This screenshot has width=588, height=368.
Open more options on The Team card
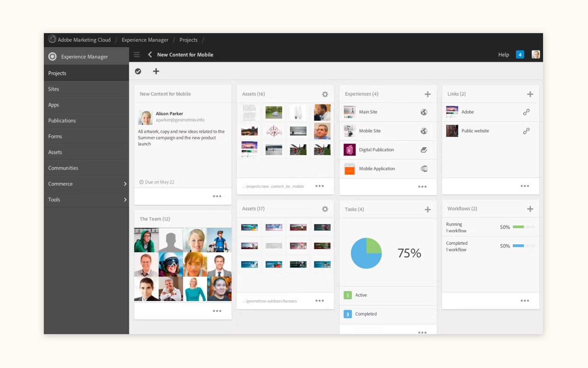(x=217, y=311)
